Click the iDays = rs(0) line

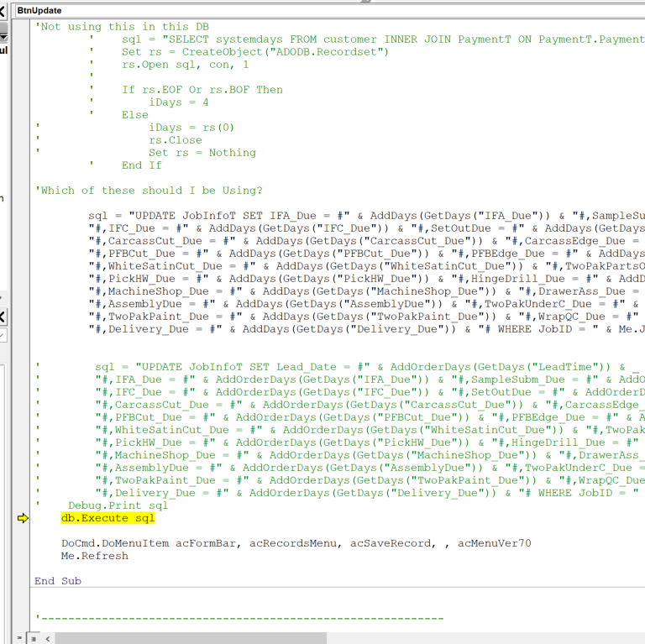[191, 128]
